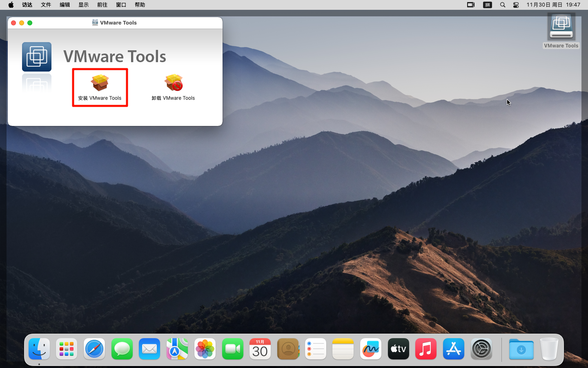Click the 安装 VMware Tools label
Screen dimensions: 588x368
(x=100, y=98)
